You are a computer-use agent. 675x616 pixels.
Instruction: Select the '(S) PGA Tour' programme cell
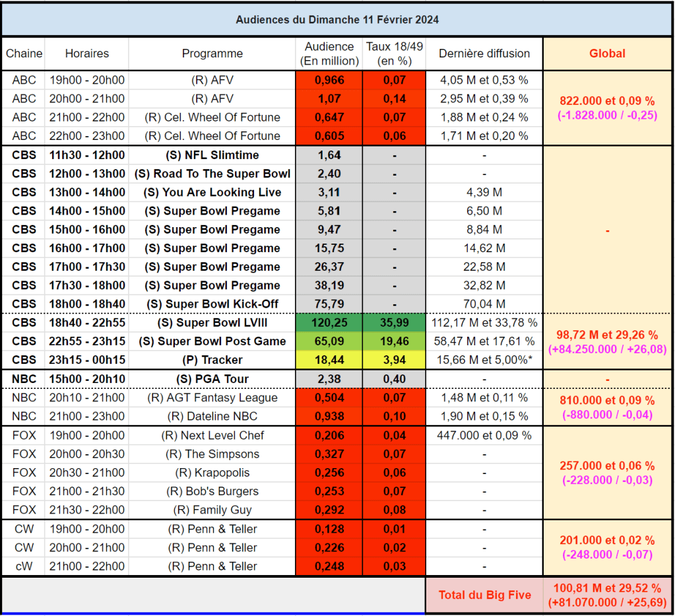pos(212,379)
